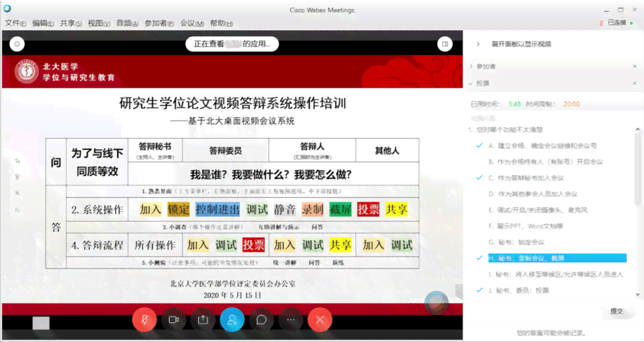Click the date 2020年5月15日 on slide

(232, 295)
